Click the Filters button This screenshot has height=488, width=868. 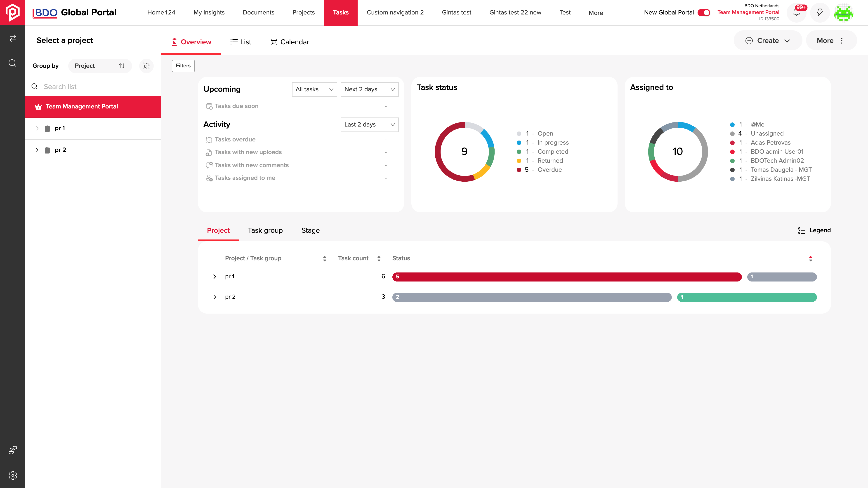183,66
